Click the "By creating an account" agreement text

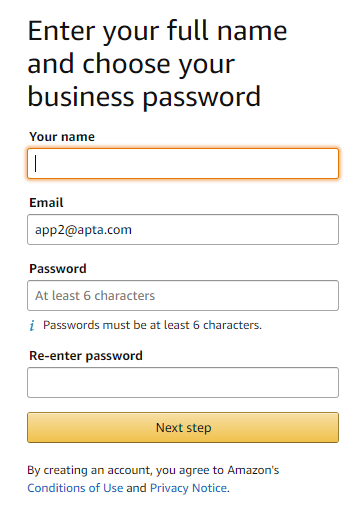coord(153,470)
